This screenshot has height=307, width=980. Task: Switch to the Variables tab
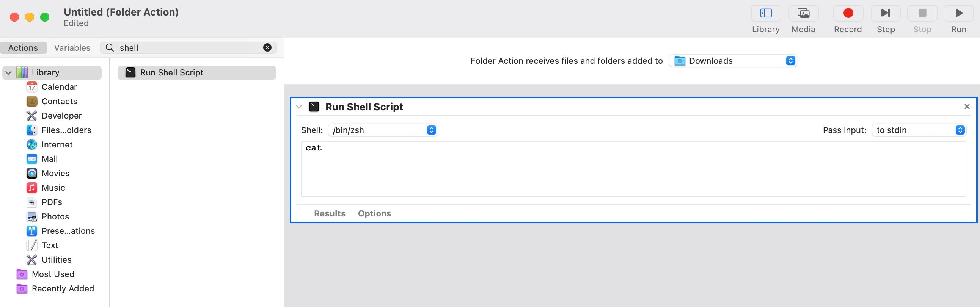72,47
